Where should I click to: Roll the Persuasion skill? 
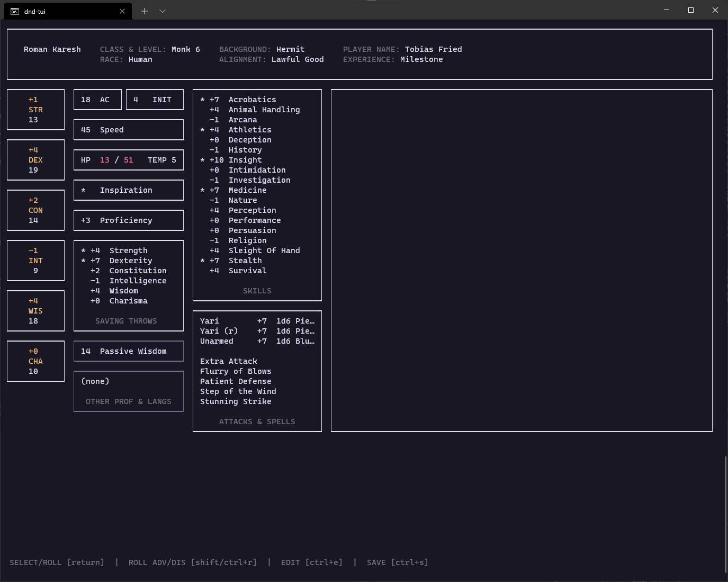pos(257,230)
